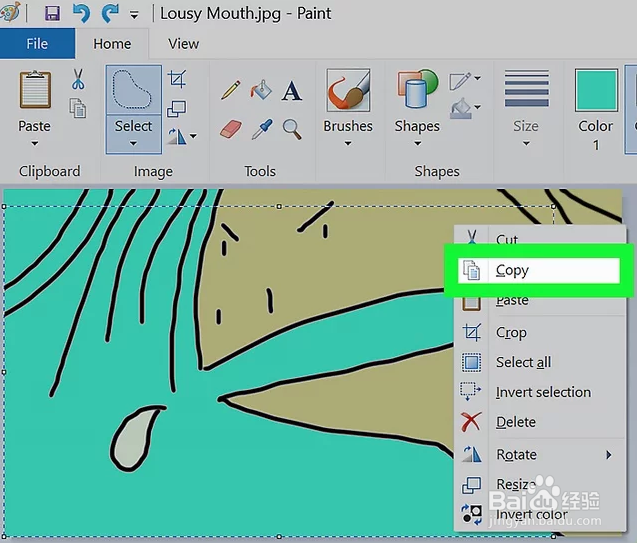Open the Customize Quick Access Toolbar arrow
Image resolution: width=637 pixels, height=543 pixels.
[134, 15]
